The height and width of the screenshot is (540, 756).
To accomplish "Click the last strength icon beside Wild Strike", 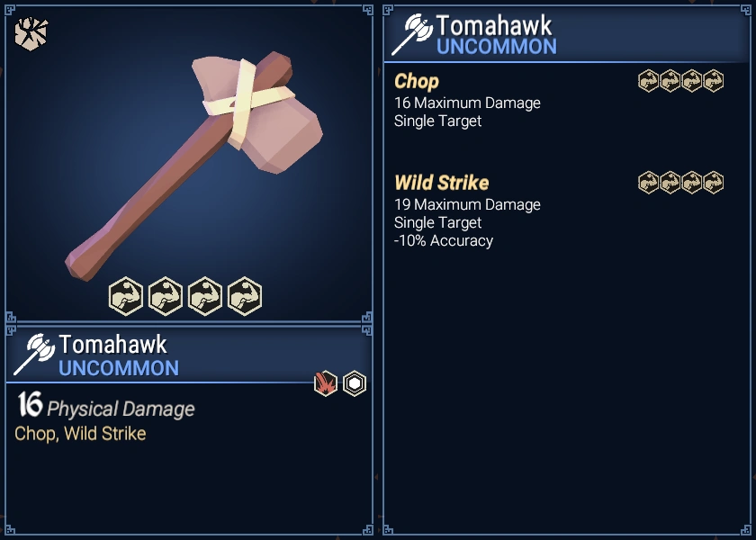I will click(x=713, y=183).
